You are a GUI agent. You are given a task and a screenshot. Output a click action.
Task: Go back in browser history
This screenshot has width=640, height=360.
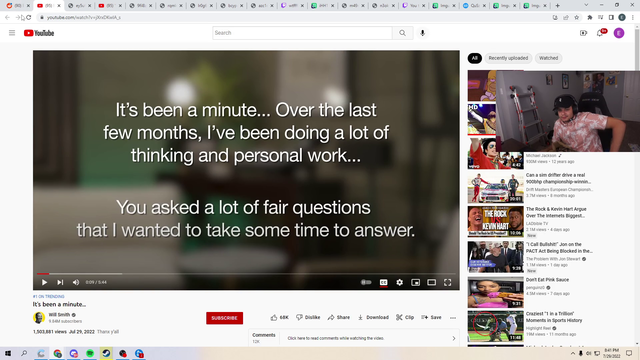(7, 18)
